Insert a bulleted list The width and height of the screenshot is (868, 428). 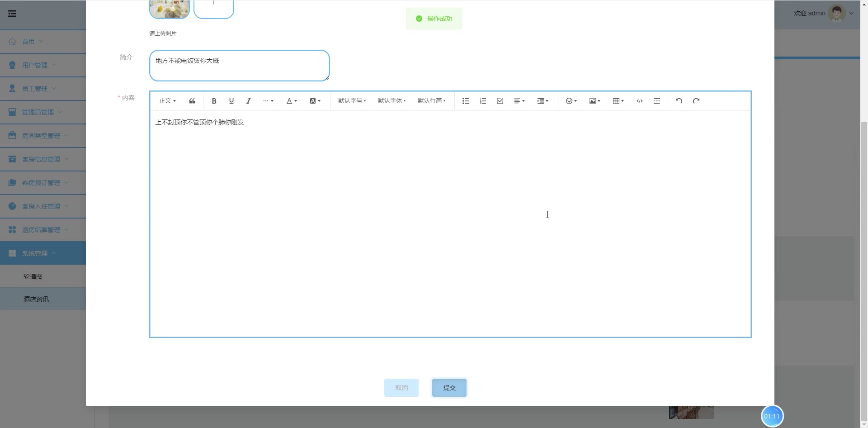point(466,101)
